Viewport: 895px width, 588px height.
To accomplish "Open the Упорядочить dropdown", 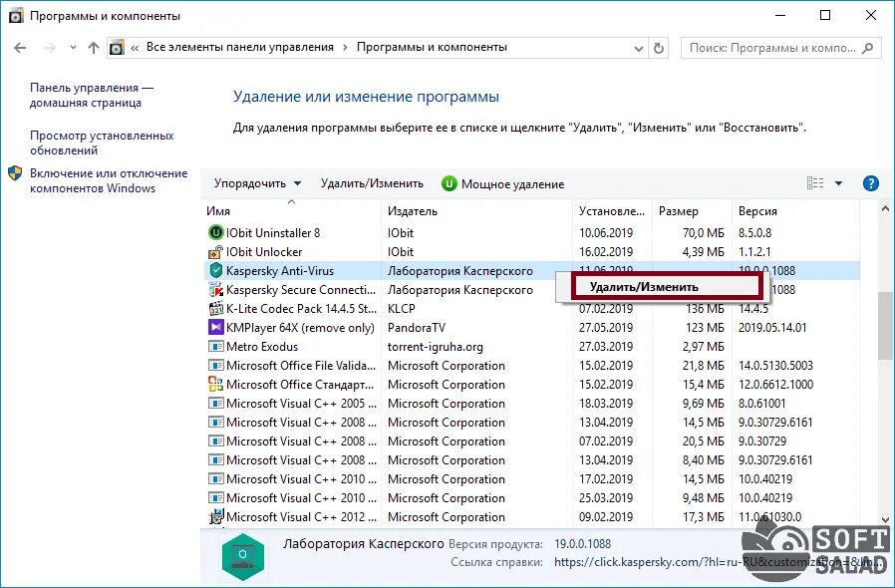I will coord(257,183).
